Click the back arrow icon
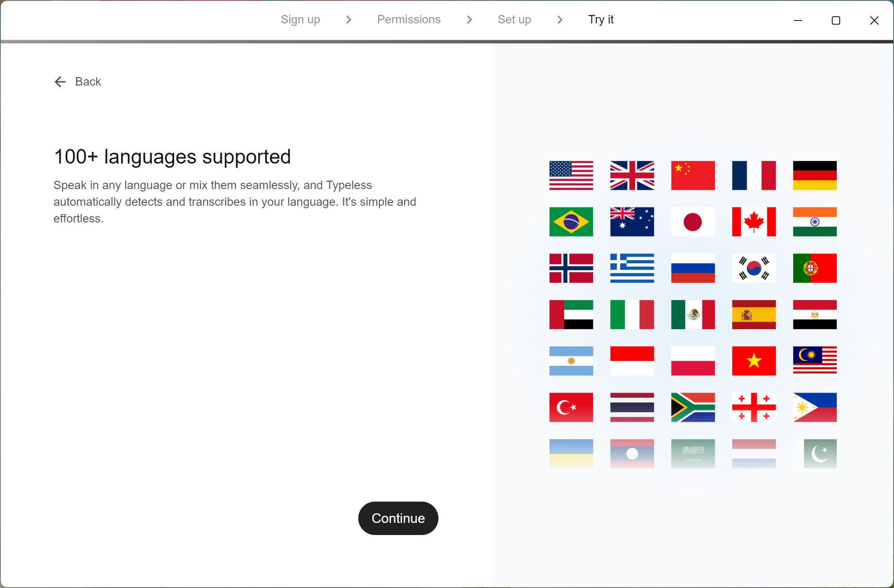 pos(60,82)
